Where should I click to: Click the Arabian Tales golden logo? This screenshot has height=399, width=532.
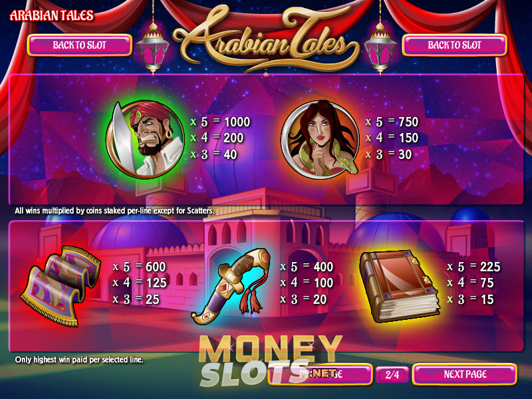(267, 39)
